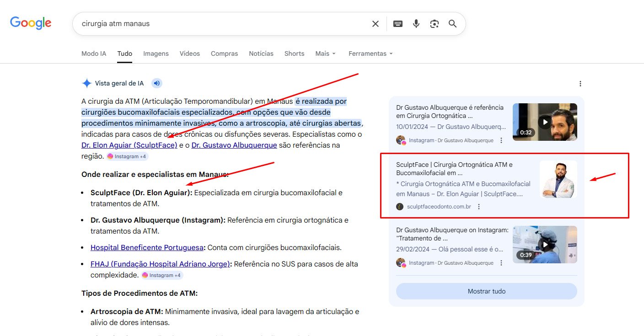Open 'Dr Gustavo Albuquerque é referência' card title
Screen dimensions: 644x336
tap(450, 112)
